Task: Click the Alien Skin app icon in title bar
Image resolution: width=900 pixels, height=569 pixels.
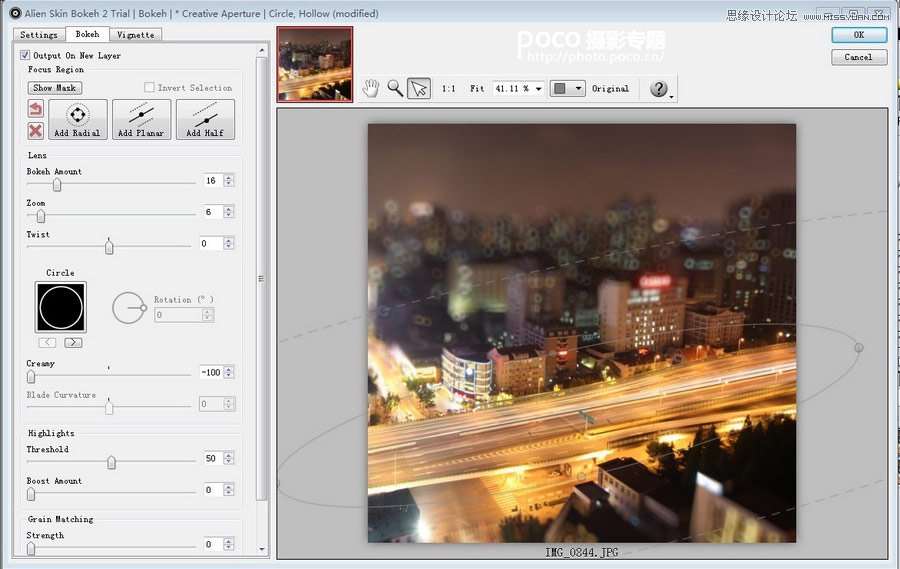Action: pos(14,13)
